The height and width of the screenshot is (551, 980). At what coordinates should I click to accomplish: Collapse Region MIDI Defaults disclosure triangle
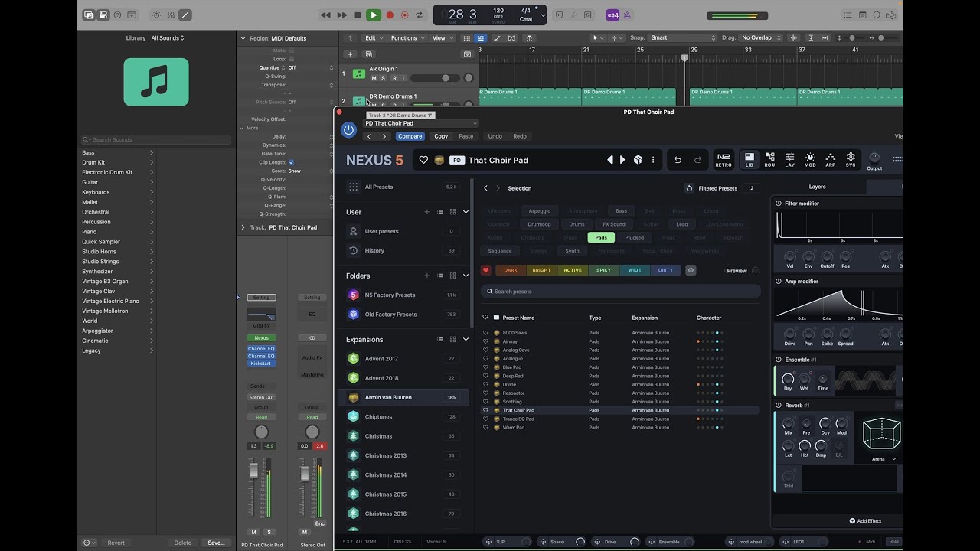tap(243, 38)
